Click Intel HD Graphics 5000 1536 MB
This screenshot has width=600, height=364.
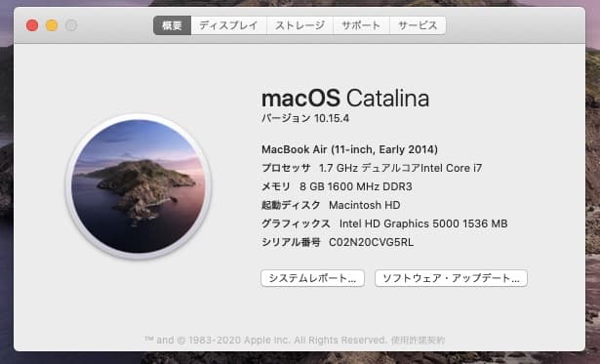423,223
